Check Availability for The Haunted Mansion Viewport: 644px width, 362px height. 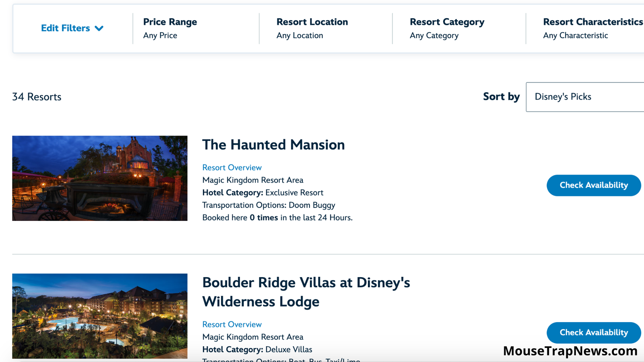tap(594, 185)
